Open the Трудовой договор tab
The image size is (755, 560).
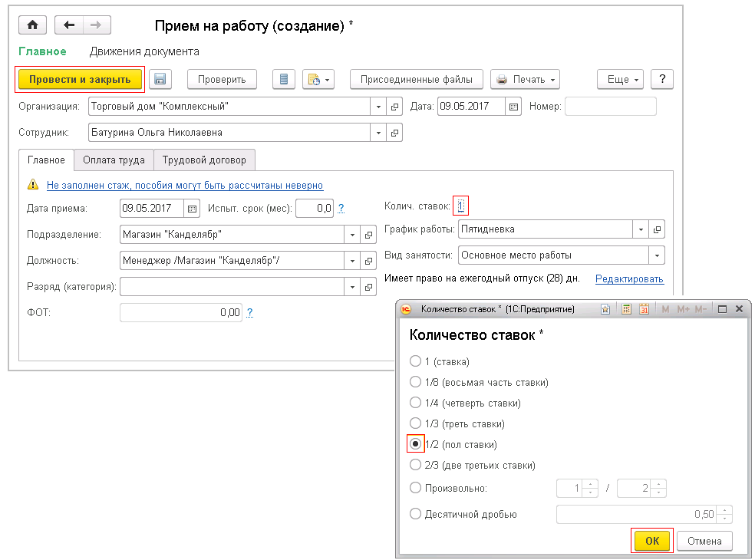pyautogui.click(x=204, y=160)
